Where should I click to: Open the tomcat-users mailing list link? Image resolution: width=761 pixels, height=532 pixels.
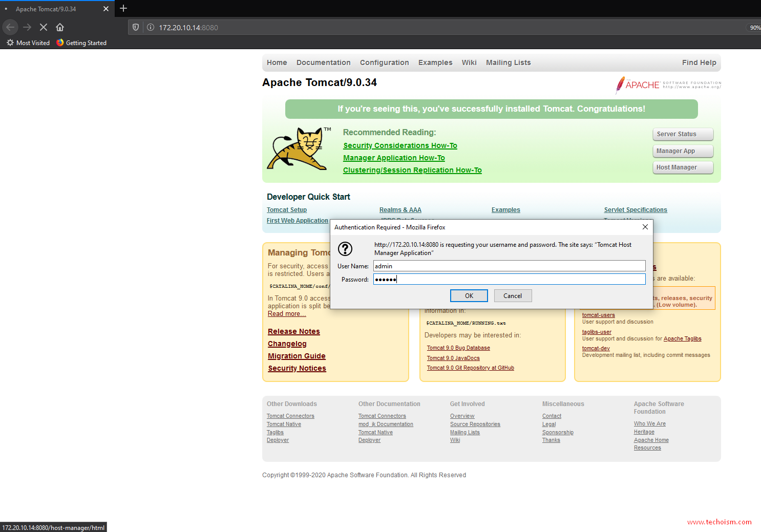point(599,315)
